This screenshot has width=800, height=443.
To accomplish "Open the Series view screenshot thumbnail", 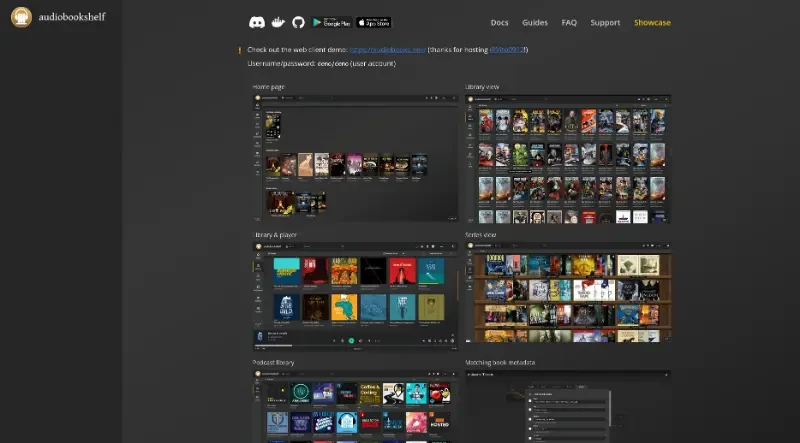I will 568,292.
